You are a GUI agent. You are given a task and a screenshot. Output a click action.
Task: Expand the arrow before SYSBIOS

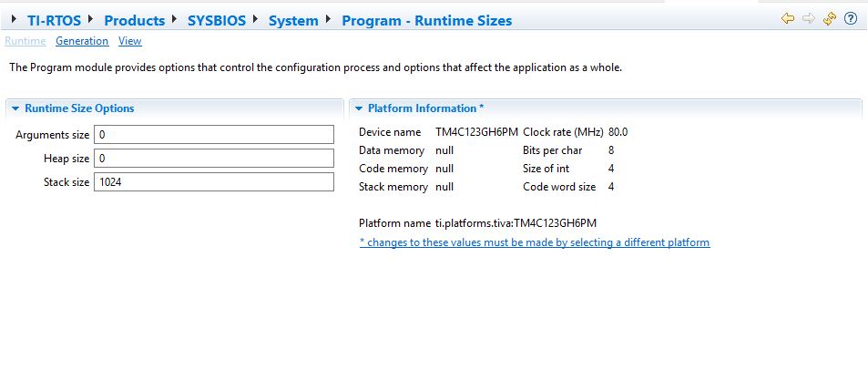click(175, 19)
